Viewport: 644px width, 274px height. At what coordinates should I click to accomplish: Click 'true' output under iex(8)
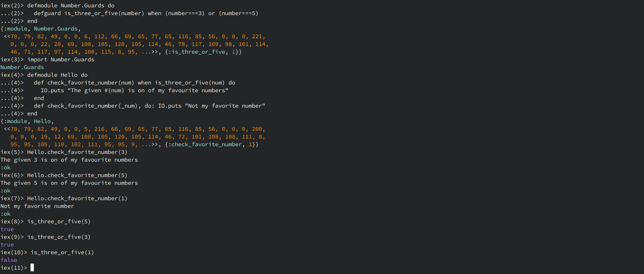(7, 229)
